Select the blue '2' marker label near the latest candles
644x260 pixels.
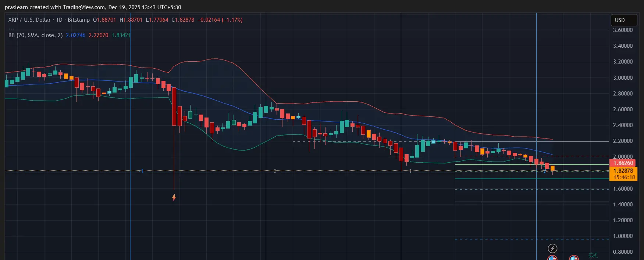coord(545,171)
